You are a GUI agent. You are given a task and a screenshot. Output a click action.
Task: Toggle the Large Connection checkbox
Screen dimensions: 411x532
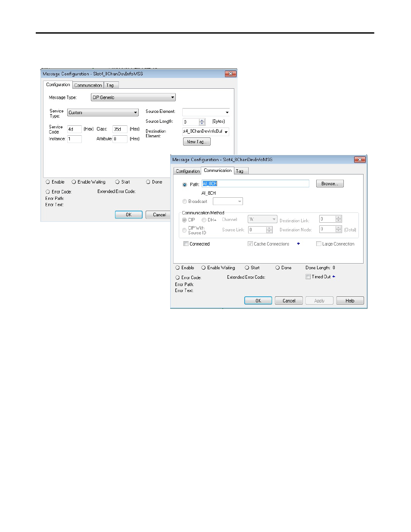coord(319,244)
